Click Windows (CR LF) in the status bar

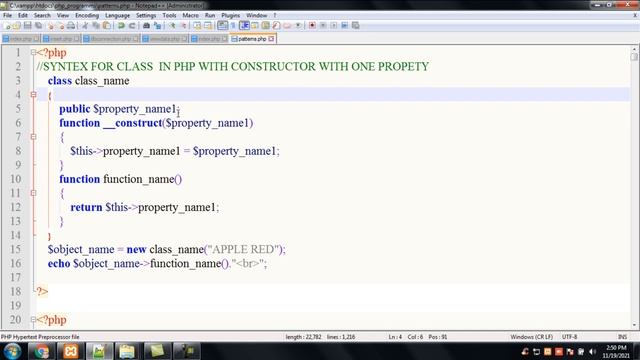pyautogui.click(x=531, y=337)
